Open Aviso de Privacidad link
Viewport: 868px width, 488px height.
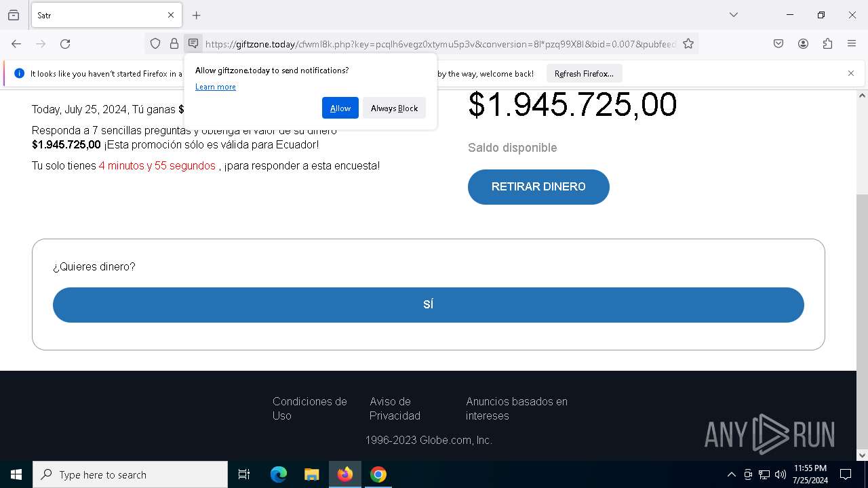[x=395, y=409]
